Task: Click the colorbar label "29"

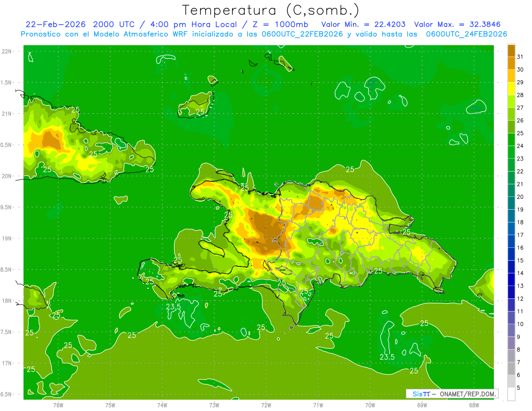Action: 520,82
